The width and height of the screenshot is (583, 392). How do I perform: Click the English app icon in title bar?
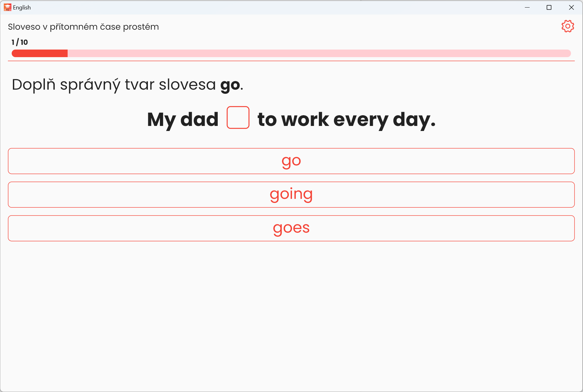pyautogui.click(x=7, y=7)
